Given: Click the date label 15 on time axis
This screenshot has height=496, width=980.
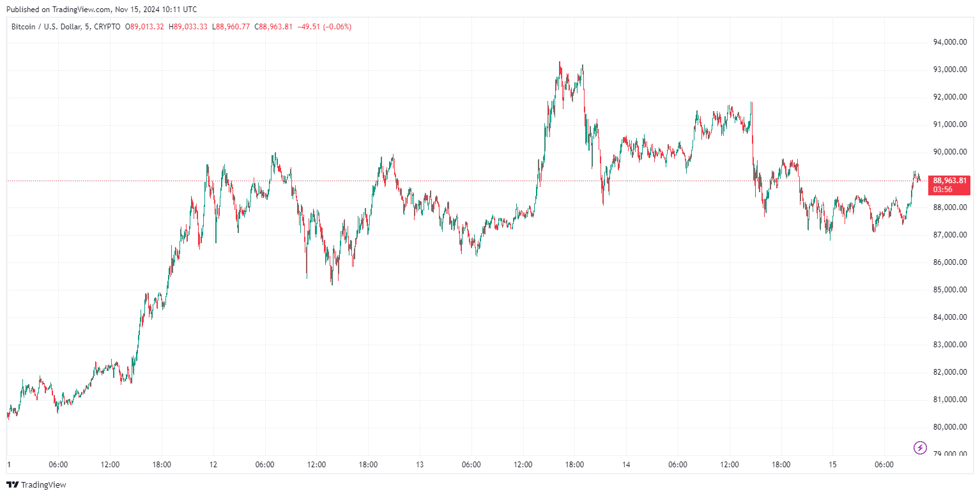Looking at the screenshot, I should [x=832, y=465].
